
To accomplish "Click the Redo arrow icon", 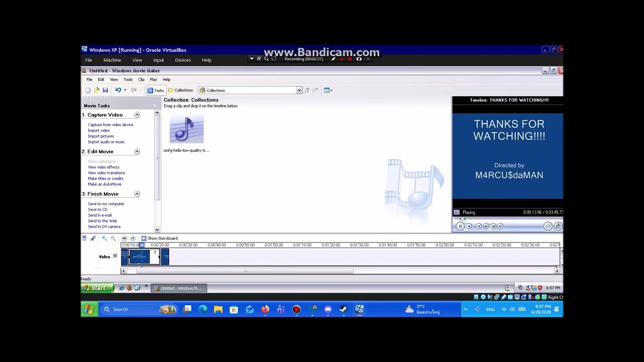I will coord(133,90).
